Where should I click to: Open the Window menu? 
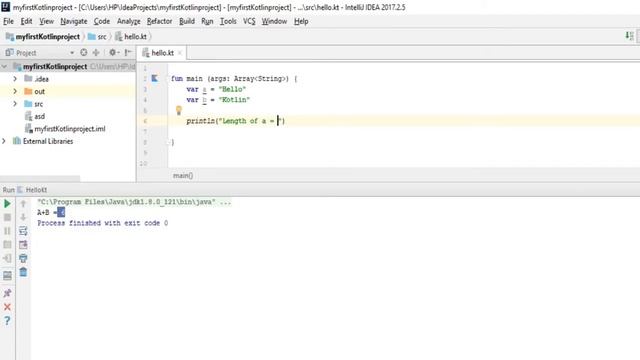coord(274,21)
